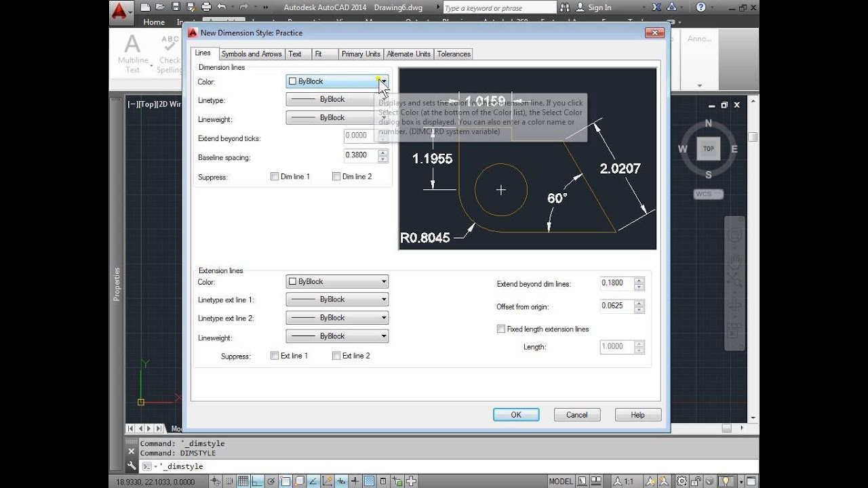Click the Help button in dialog

click(x=638, y=415)
